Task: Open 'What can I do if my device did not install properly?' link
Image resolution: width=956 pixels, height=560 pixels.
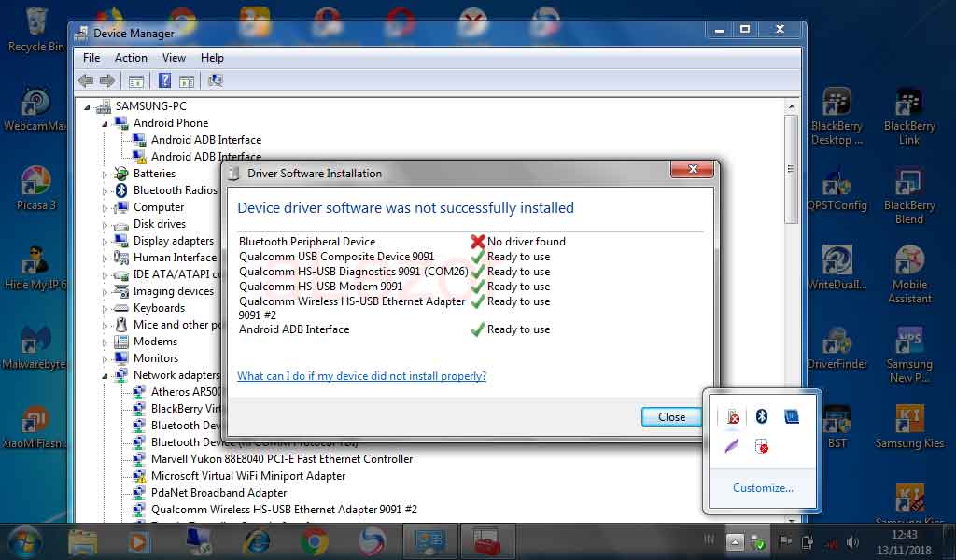Action: [361, 376]
